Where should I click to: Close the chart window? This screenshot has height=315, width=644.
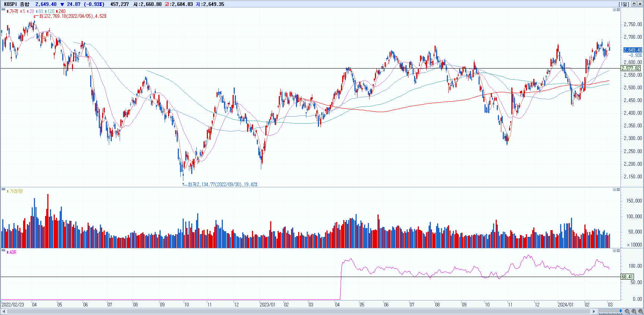(640, 4)
